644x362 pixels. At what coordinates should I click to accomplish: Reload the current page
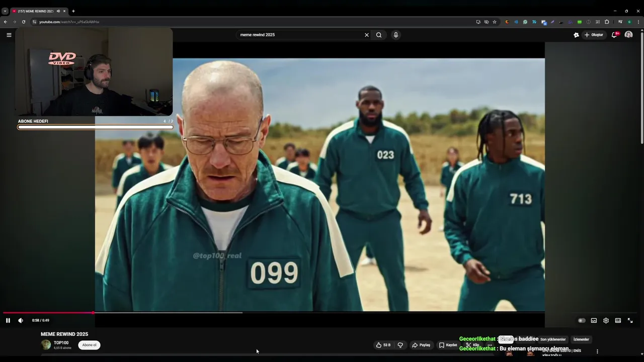point(24,22)
